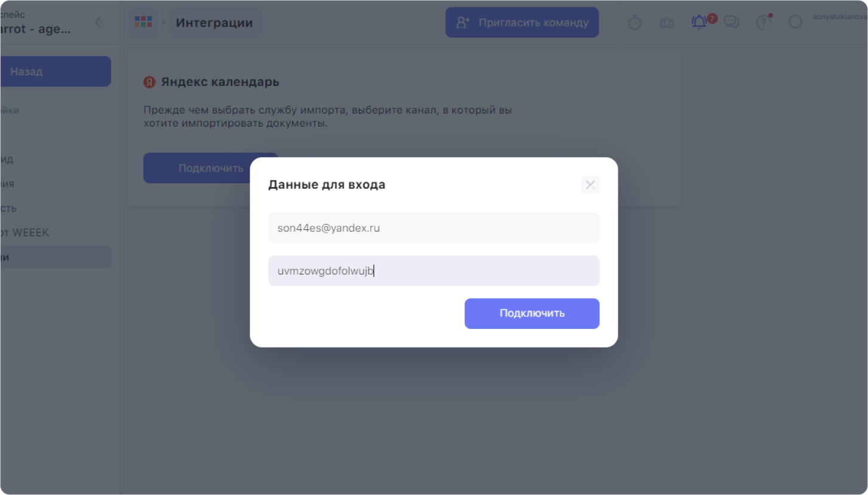The width and height of the screenshot is (868, 495).
Task: Open the colored apps grid icon
Action: point(143,22)
